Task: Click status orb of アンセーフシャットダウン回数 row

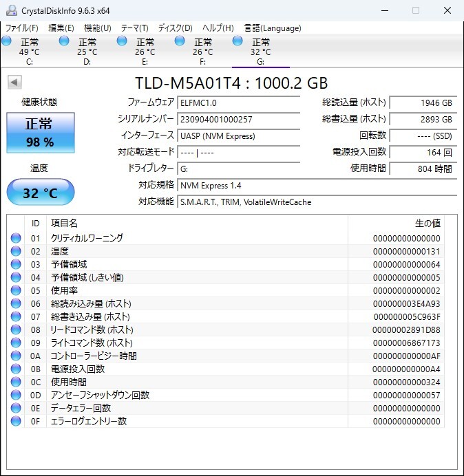Action: coord(16,395)
